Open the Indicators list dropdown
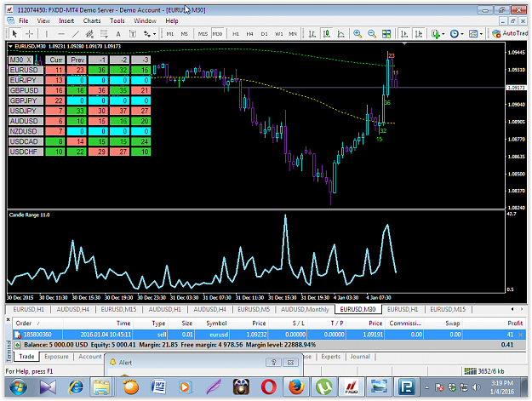Screen dimensions: 532x401 click(x=438, y=33)
